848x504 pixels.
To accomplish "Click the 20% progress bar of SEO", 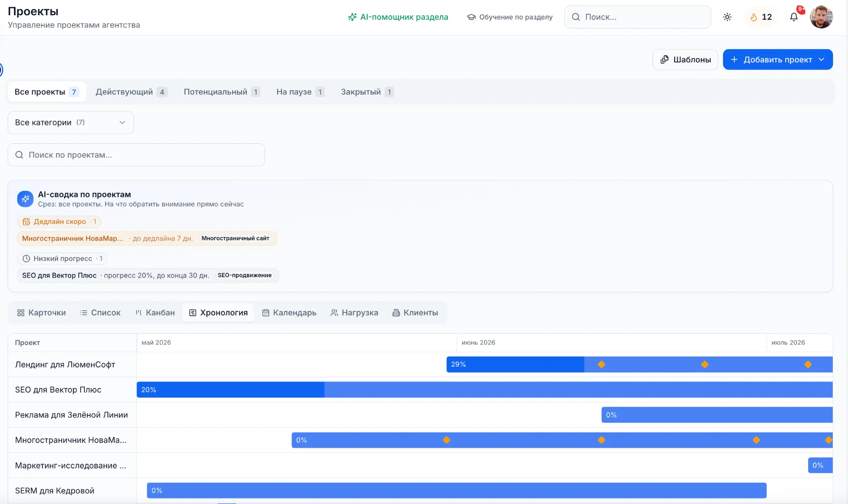I will pyautogui.click(x=230, y=390).
